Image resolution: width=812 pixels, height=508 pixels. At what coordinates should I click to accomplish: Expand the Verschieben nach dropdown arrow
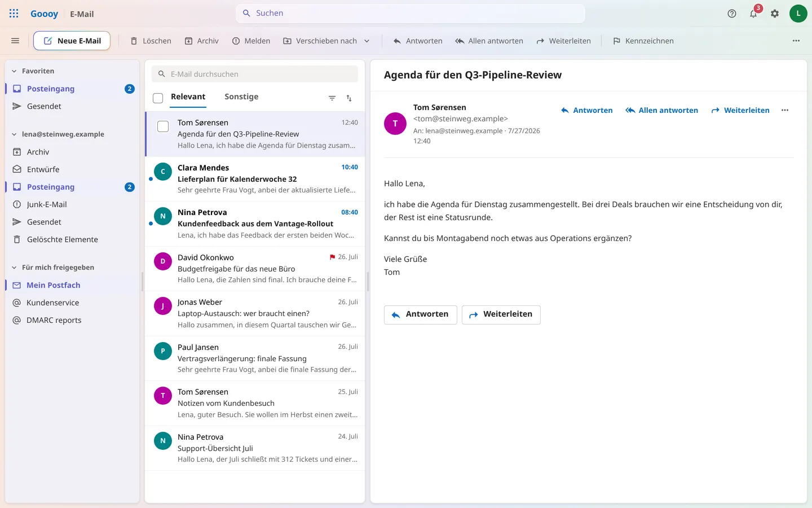[x=367, y=41]
